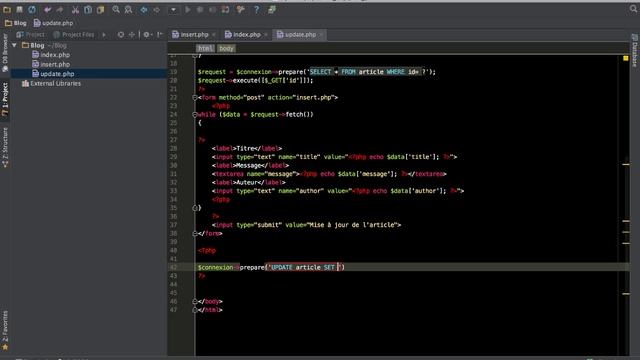Click the body breadcrumb tag
The height and width of the screenshot is (360, 640).
pos(226,48)
